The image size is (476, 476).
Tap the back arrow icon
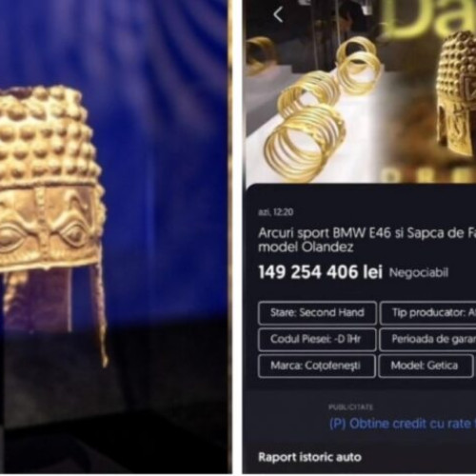(x=278, y=14)
